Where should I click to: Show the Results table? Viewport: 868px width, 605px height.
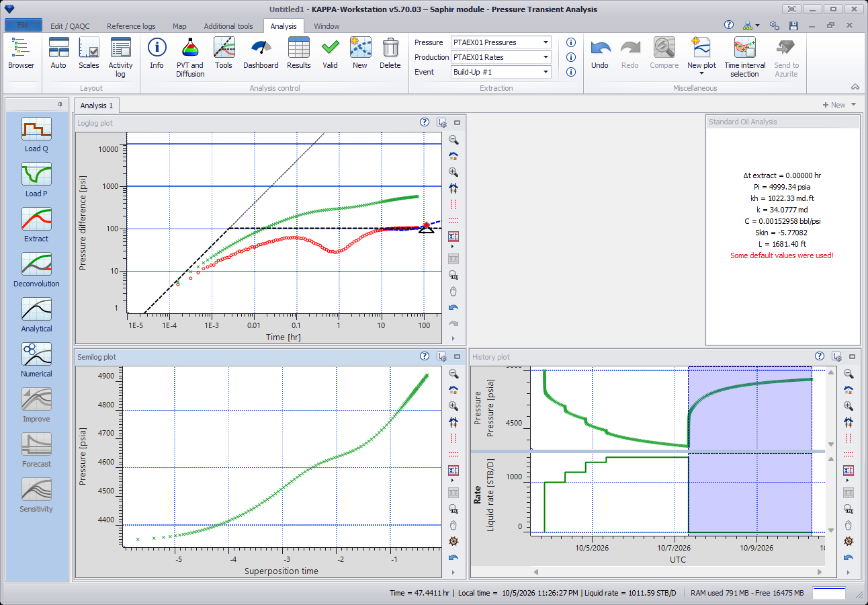[x=298, y=54]
